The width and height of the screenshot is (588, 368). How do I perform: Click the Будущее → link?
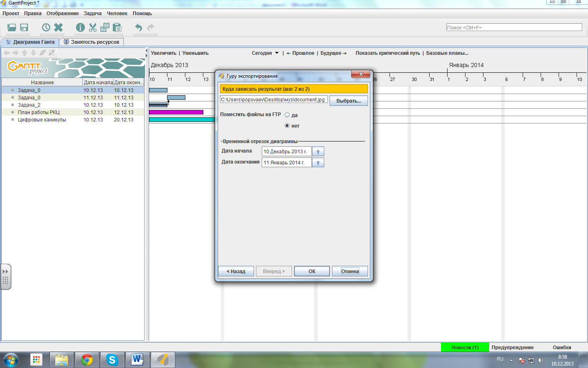(x=334, y=53)
